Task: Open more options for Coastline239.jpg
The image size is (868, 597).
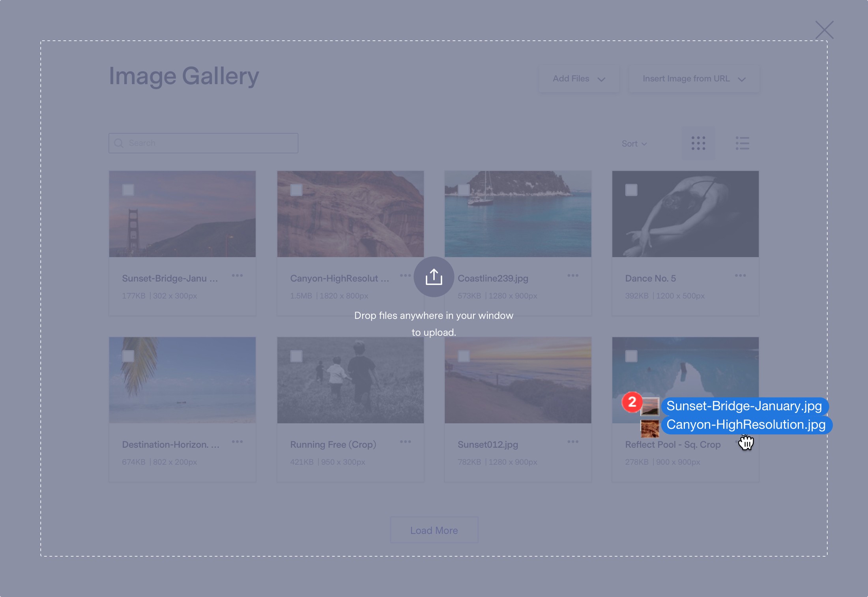Action: click(x=573, y=276)
